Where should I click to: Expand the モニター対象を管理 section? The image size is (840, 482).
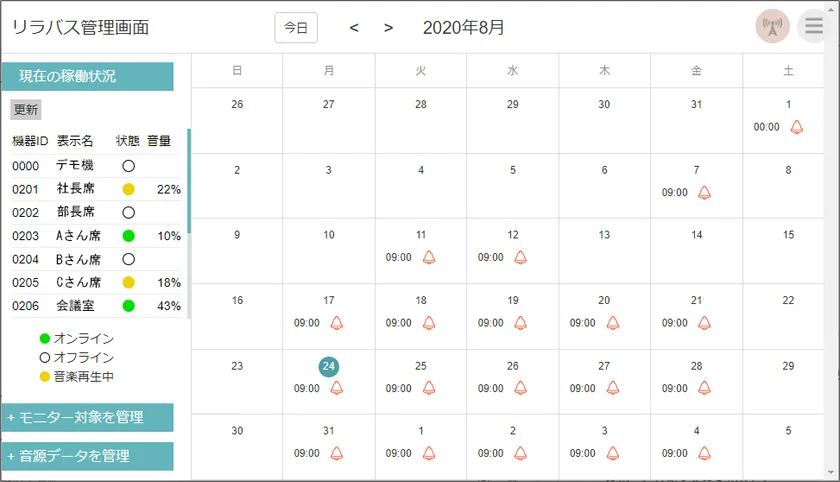(87, 417)
